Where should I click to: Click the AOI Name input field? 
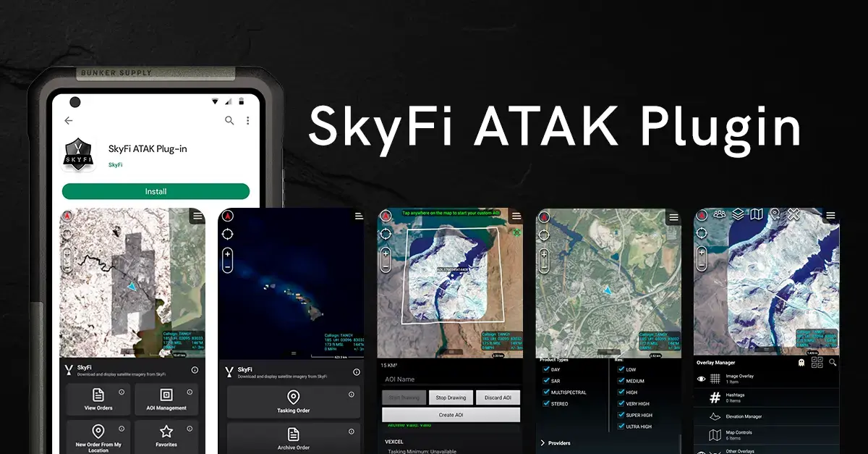click(x=451, y=379)
